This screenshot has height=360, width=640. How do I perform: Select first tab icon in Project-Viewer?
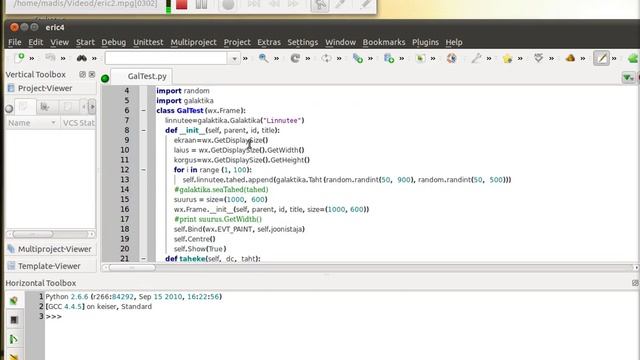[x=24, y=107]
